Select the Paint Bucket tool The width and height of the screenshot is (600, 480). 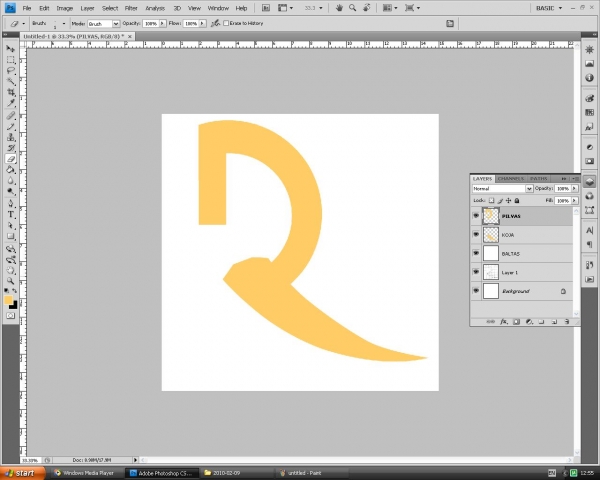(x=11, y=170)
